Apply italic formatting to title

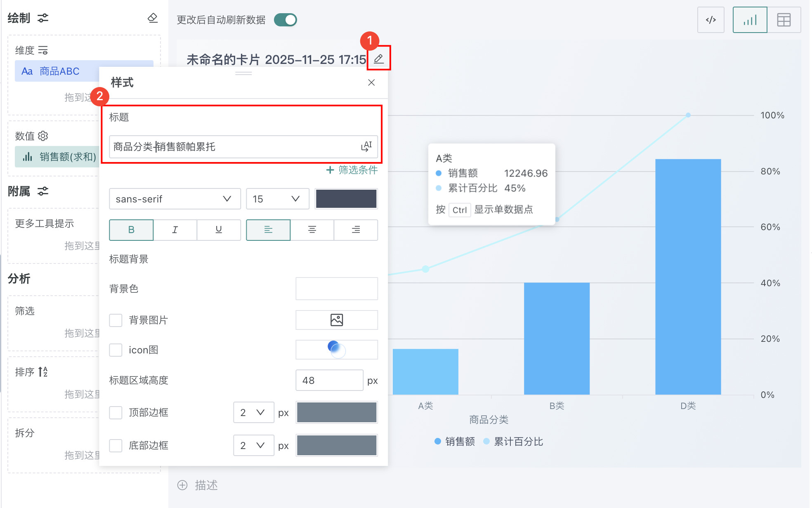(175, 230)
